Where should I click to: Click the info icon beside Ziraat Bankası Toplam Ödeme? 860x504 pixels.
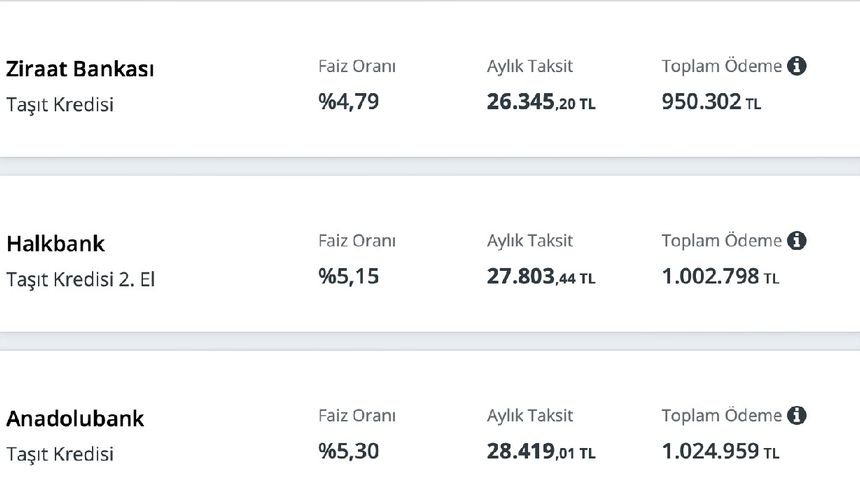tap(797, 66)
